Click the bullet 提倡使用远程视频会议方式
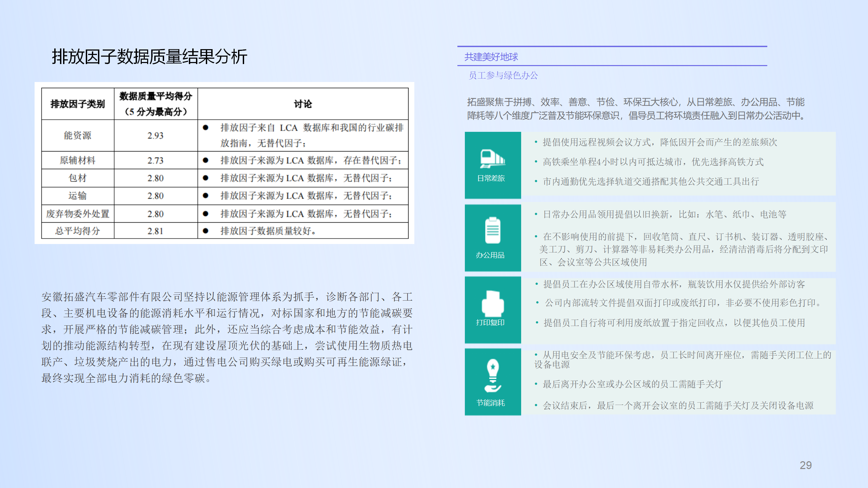868x488 pixels. [x=659, y=142]
